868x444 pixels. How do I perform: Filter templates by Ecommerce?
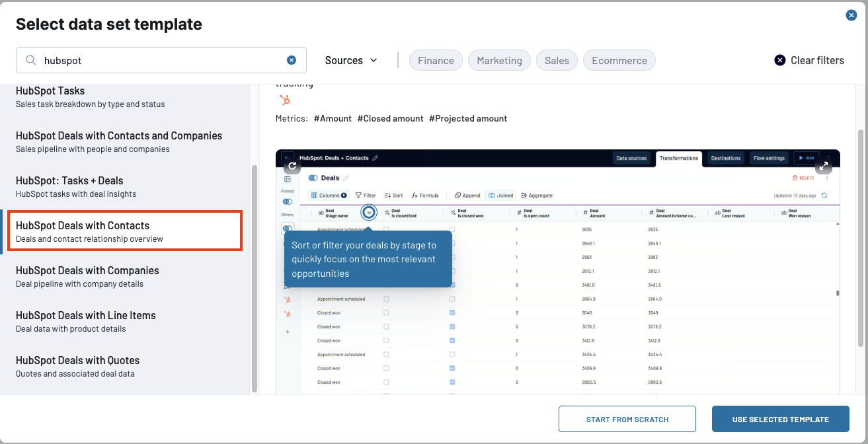[x=619, y=60]
